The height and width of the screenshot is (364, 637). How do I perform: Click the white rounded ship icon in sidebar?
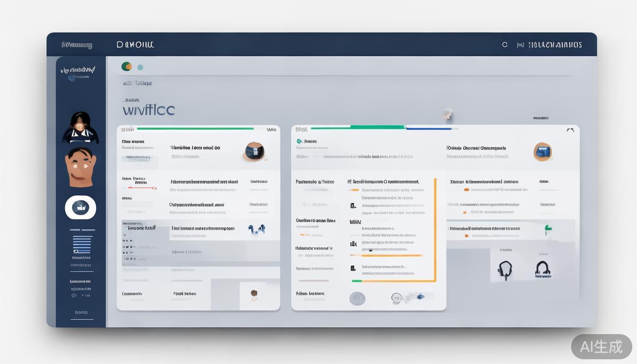click(x=81, y=207)
